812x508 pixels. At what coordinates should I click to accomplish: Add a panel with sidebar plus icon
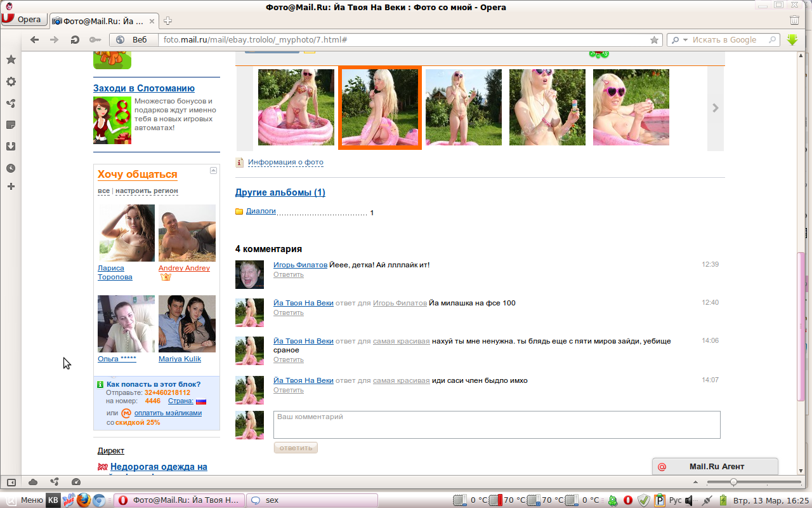click(11, 187)
